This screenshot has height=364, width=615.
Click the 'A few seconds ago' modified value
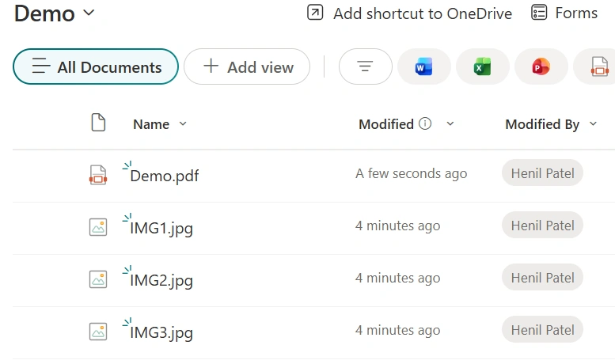411,173
